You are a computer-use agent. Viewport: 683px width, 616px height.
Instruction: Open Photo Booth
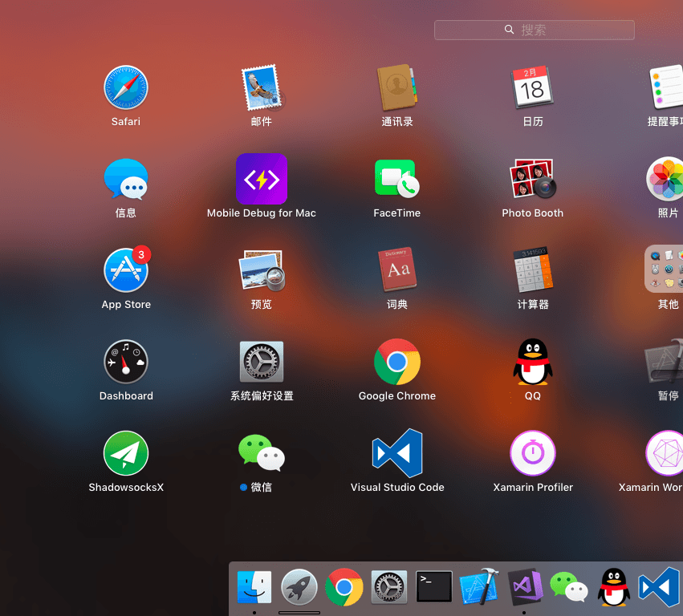[532, 179]
